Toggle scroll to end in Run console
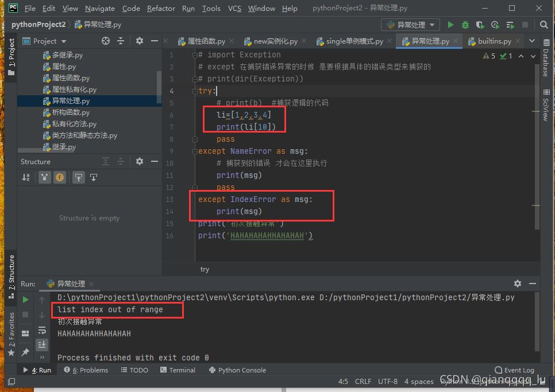555x392 pixels. click(x=42, y=344)
